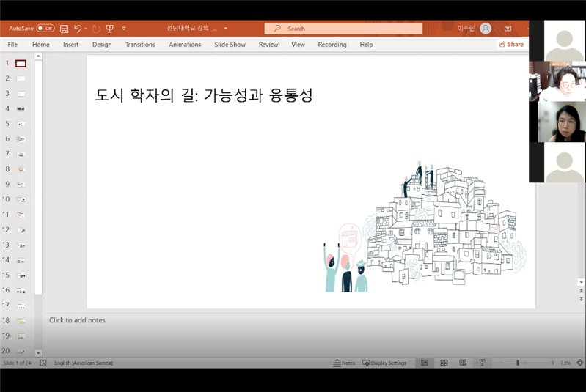Start presentation from beginning icon
Image resolution: width=586 pixels, height=392 pixels.
tap(109, 29)
